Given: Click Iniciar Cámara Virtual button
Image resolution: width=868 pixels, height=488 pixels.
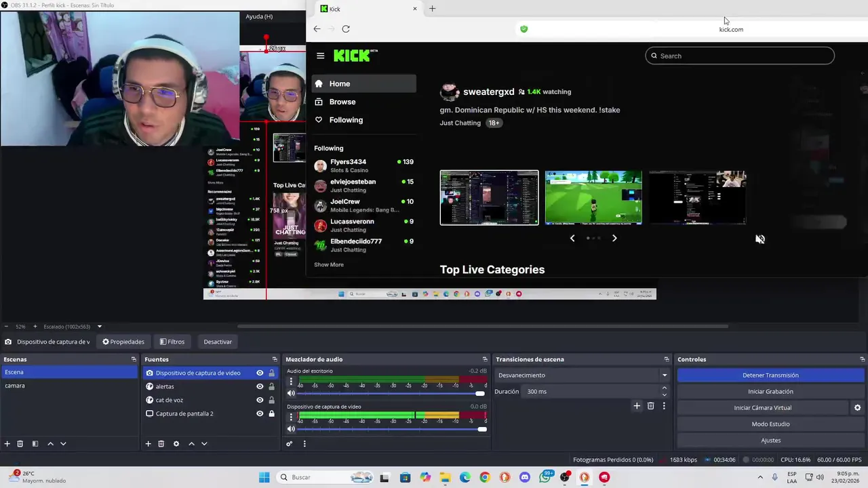Looking at the screenshot, I should (x=763, y=408).
